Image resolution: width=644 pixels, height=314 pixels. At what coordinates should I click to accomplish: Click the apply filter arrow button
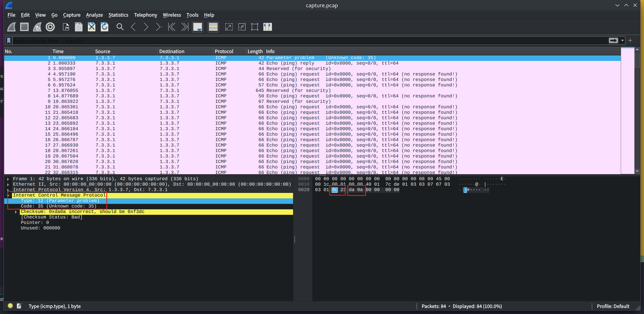pyautogui.click(x=613, y=41)
